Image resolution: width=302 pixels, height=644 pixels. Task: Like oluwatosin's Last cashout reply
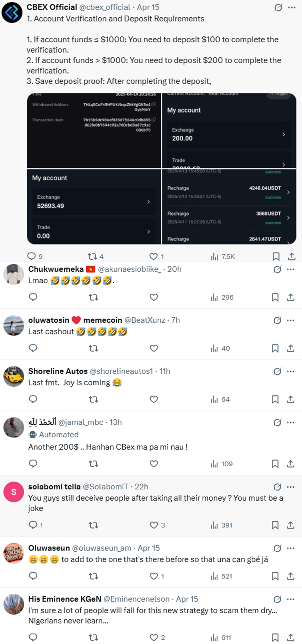point(153,348)
